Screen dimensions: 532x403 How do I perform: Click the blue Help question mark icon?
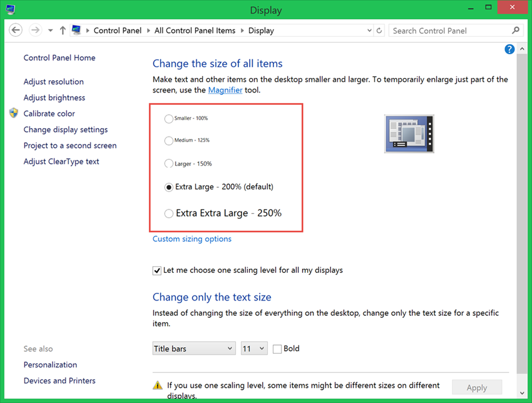(509, 49)
